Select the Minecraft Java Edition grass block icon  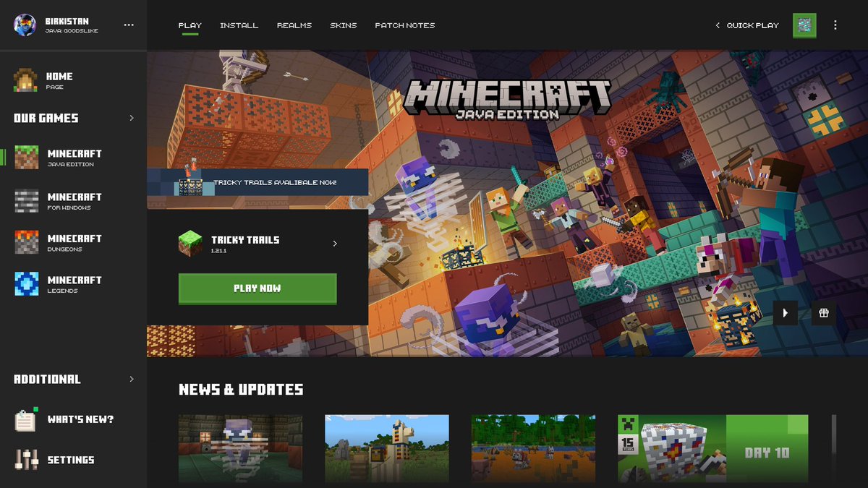[27, 158]
